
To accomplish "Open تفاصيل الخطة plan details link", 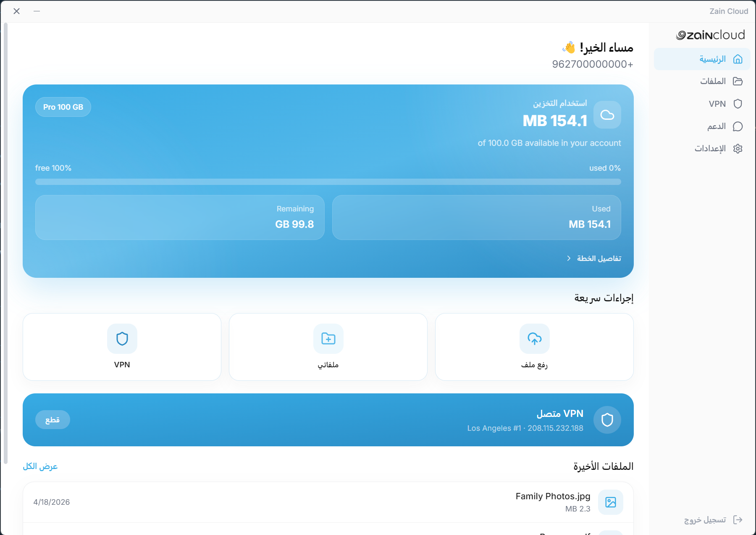I will point(594,258).
